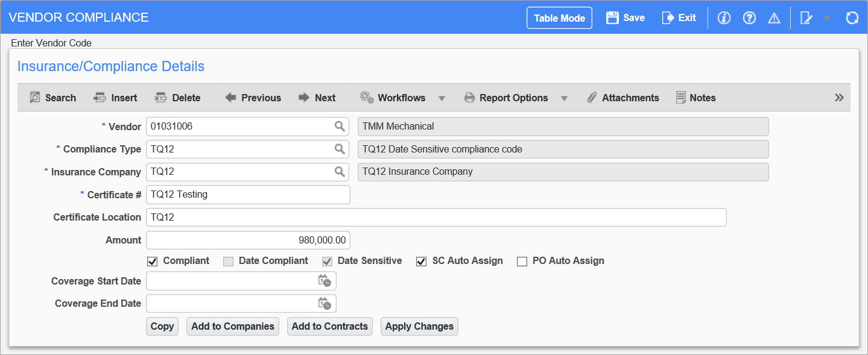
Task: Open Attachments for this compliance record
Action: pos(622,97)
